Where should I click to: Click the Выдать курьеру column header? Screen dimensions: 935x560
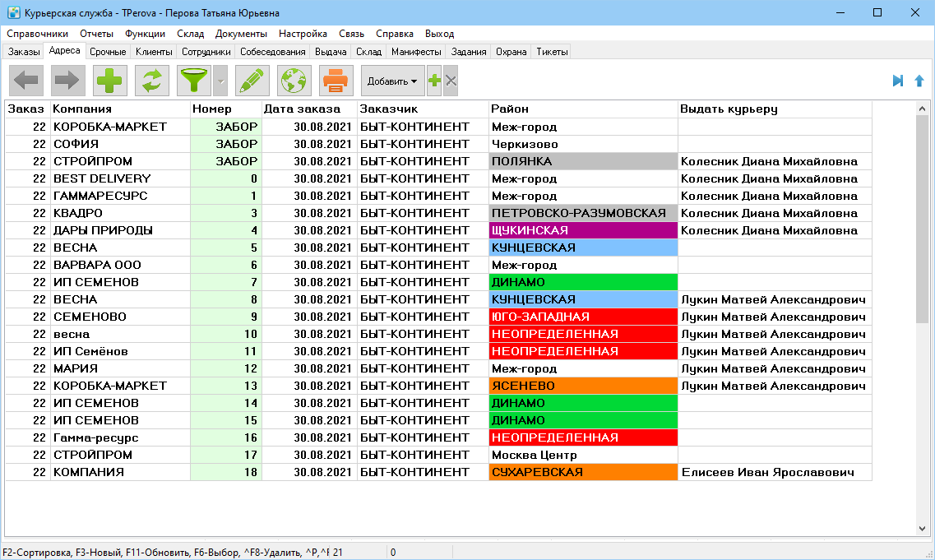point(775,109)
